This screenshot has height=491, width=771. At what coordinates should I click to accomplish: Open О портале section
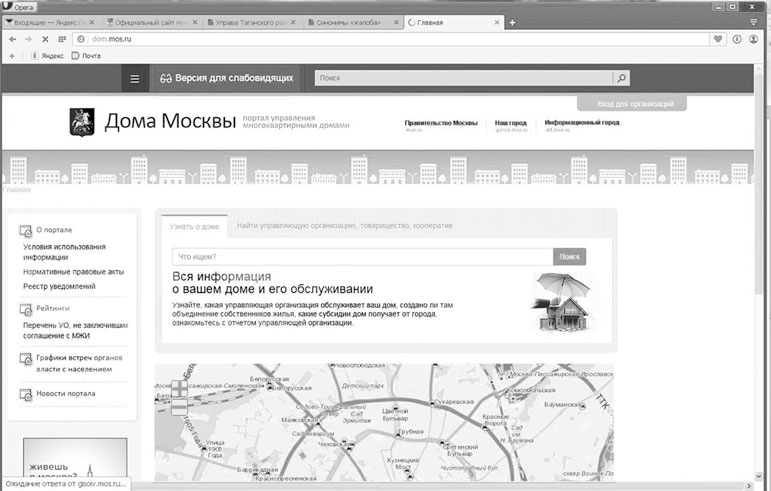(x=54, y=230)
